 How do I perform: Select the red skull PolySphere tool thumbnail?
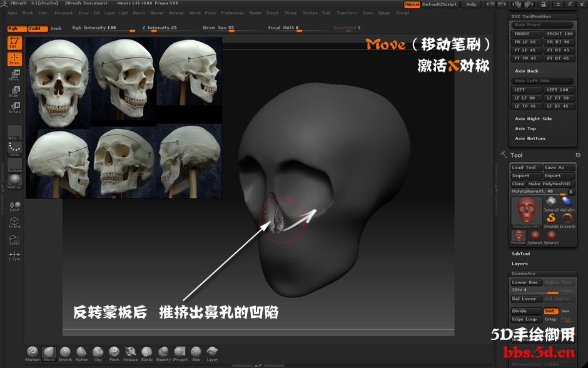click(x=527, y=212)
